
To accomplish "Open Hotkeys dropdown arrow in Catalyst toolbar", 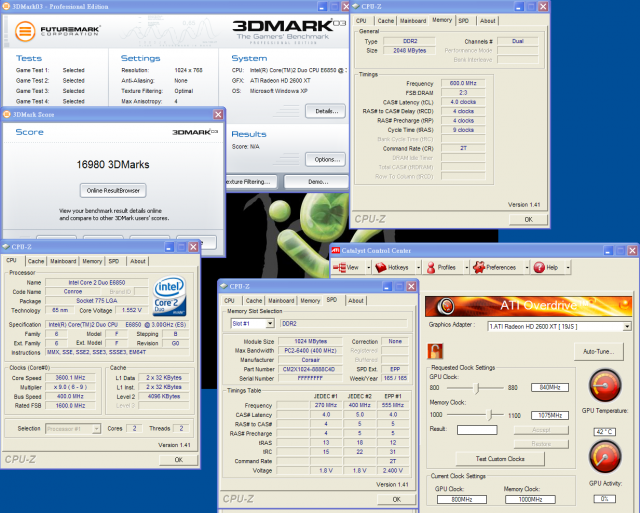I will tap(418, 268).
